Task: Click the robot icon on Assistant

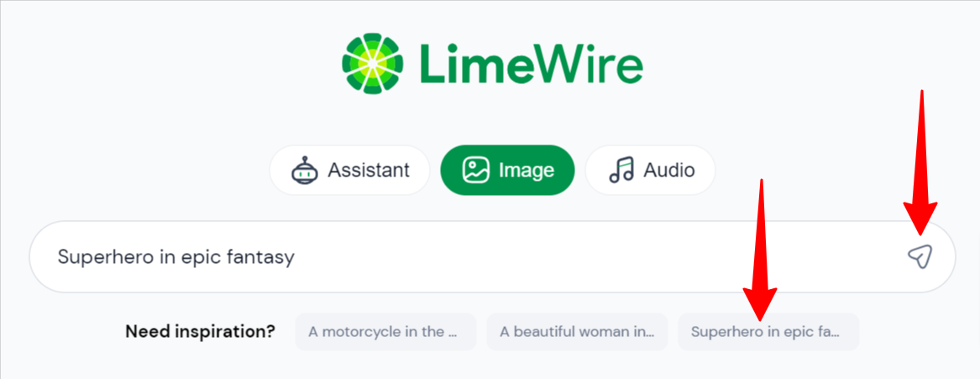Action: pos(305,171)
